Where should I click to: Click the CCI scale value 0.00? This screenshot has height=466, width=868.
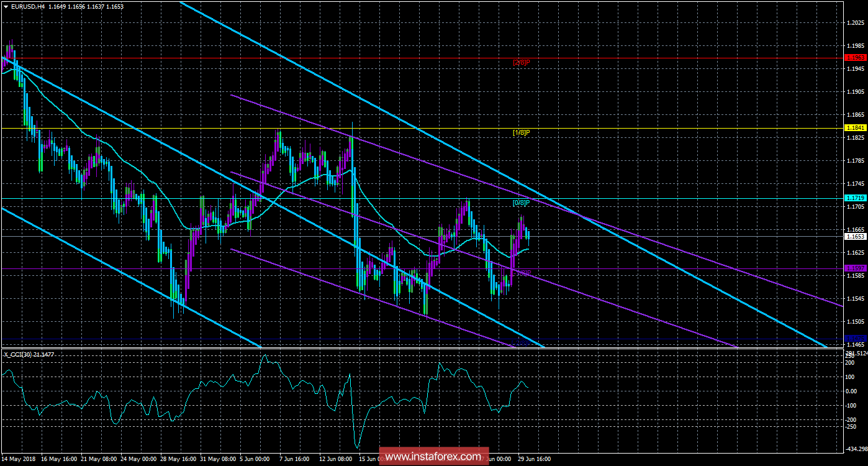point(852,391)
